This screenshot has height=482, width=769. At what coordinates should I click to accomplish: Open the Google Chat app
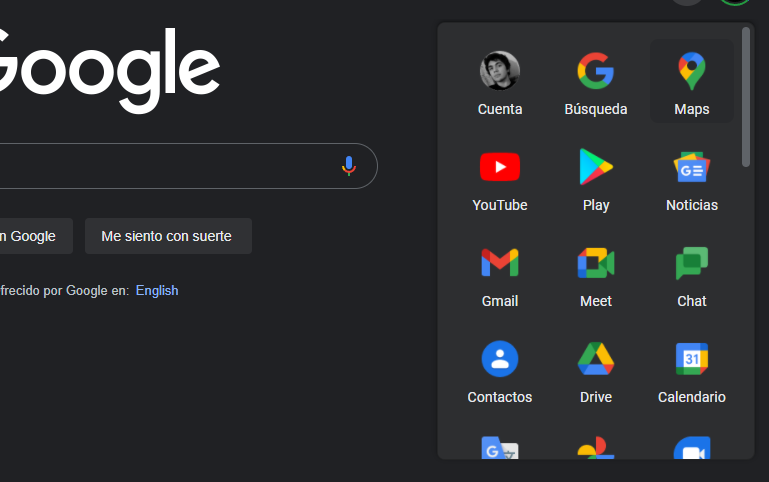[x=692, y=274]
